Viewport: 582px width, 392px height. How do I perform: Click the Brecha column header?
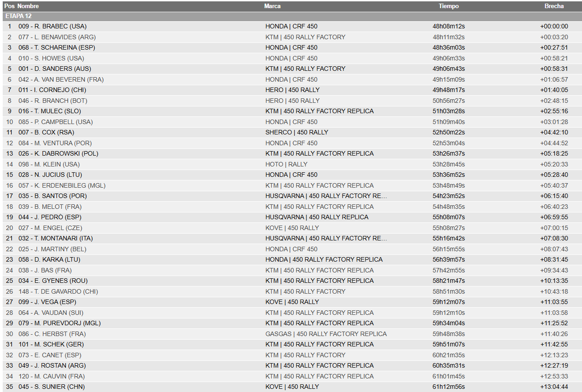point(554,6)
